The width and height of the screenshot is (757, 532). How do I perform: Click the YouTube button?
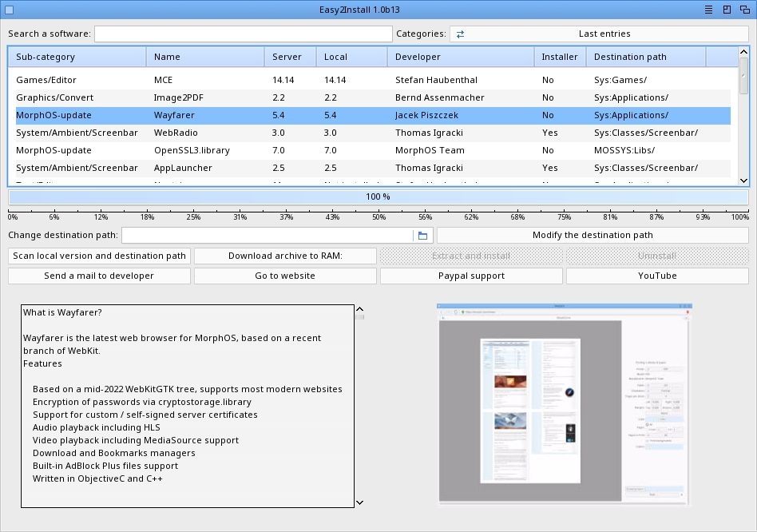(657, 276)
